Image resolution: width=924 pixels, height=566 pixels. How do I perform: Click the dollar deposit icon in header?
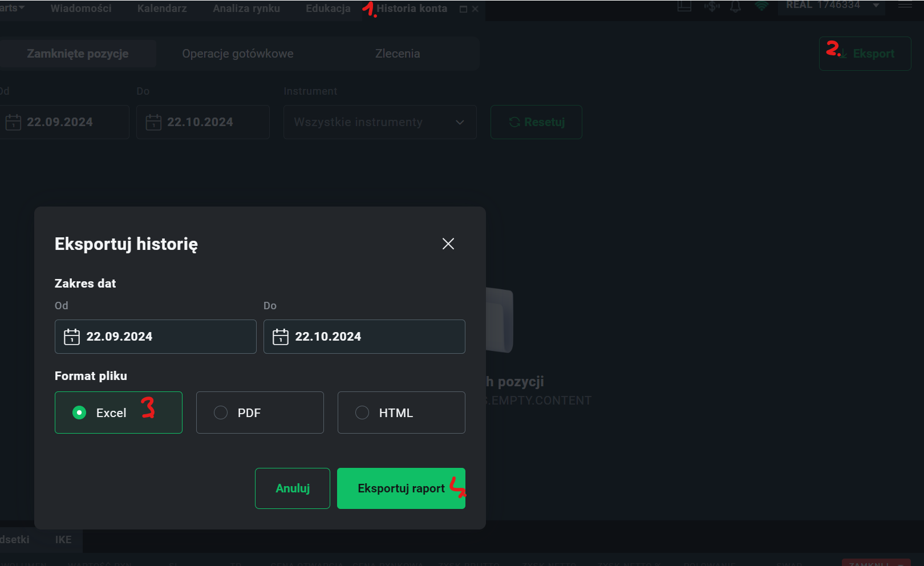coord(711,6)
